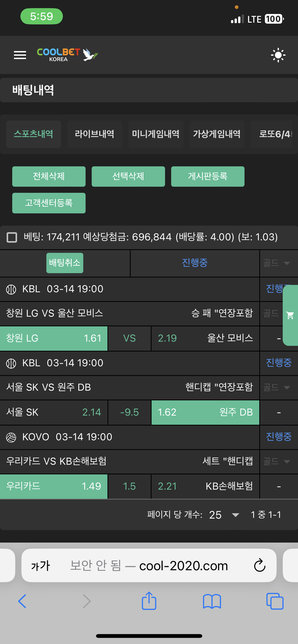The height and width of the screenshot is (644, 298).
Task: Click the 고객센터등록 button
Action: (x=49, y=203)
